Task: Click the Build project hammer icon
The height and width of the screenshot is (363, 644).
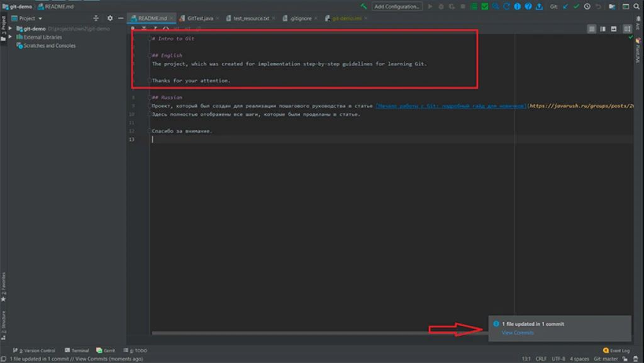Action: click(364, 6)
